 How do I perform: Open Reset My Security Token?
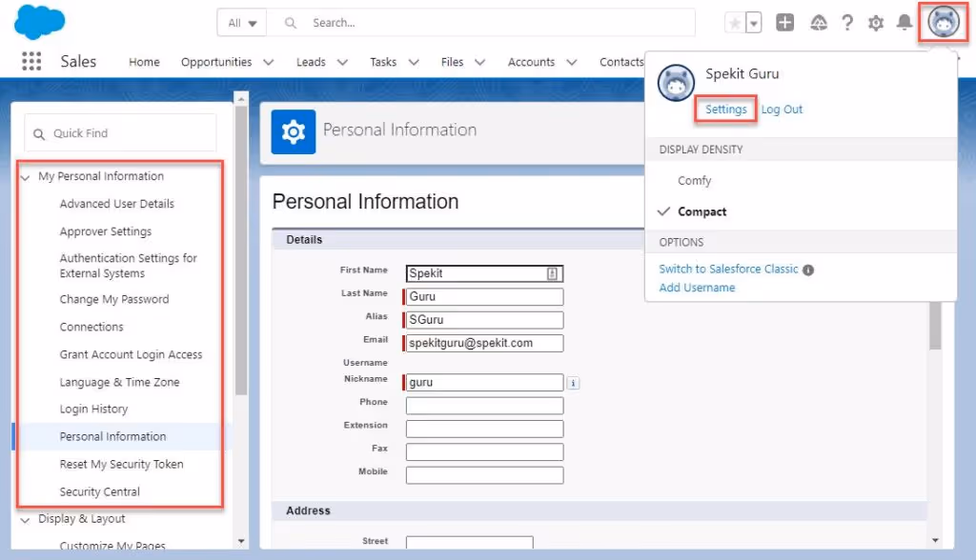[121, 464]
